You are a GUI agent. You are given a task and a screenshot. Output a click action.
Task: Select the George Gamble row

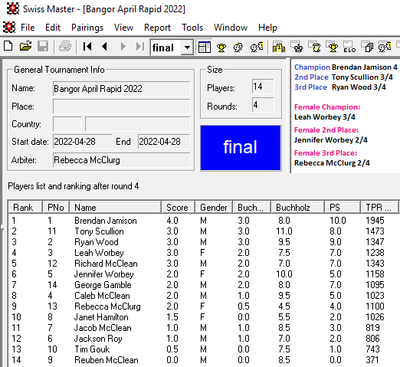tap(203, 285)
